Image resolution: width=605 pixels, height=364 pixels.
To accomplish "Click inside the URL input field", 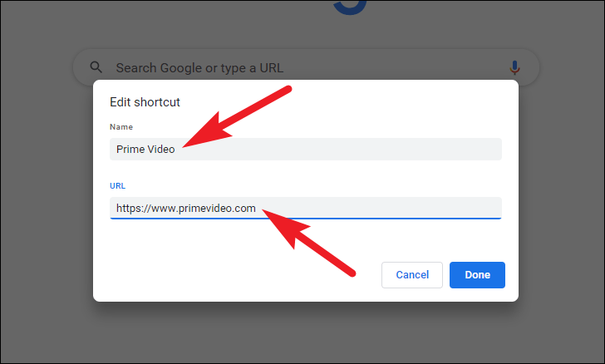I will click(x=306, y=208).
